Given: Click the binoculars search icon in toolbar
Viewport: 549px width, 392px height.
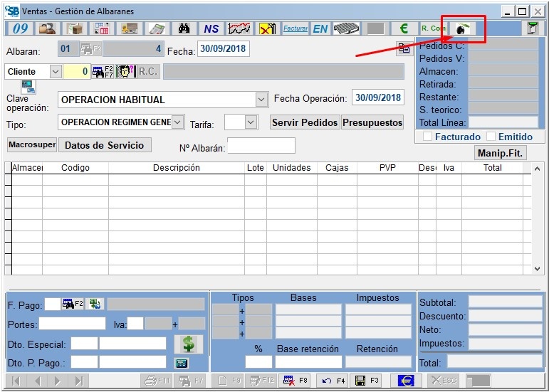Looking at the screenshot, I should click(x=184, y=28).
